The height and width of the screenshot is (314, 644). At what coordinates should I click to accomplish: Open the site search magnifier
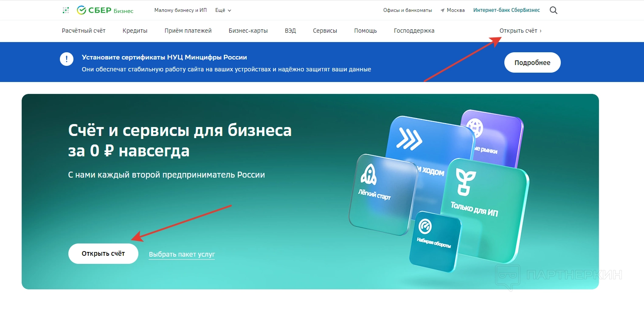(554, 10)
